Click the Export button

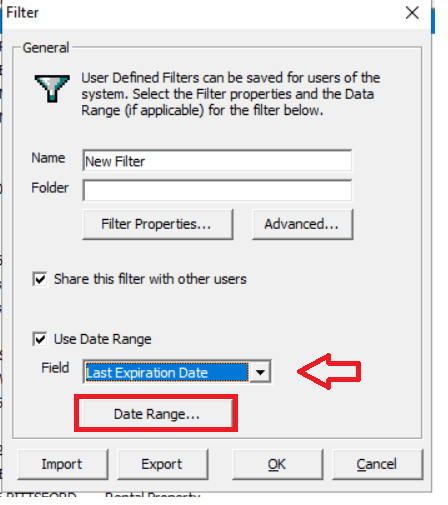point(162,464)
